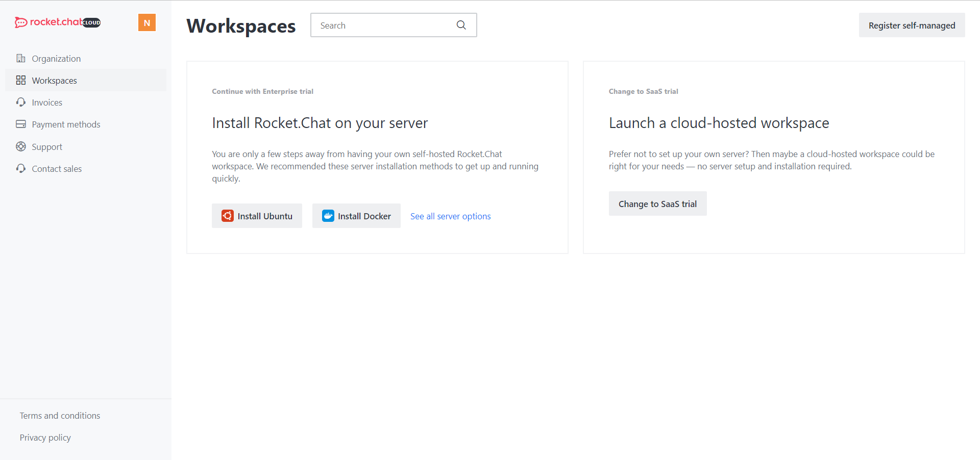
Task: Click the search magnifier icon
Action: click(x=461, y=25)
